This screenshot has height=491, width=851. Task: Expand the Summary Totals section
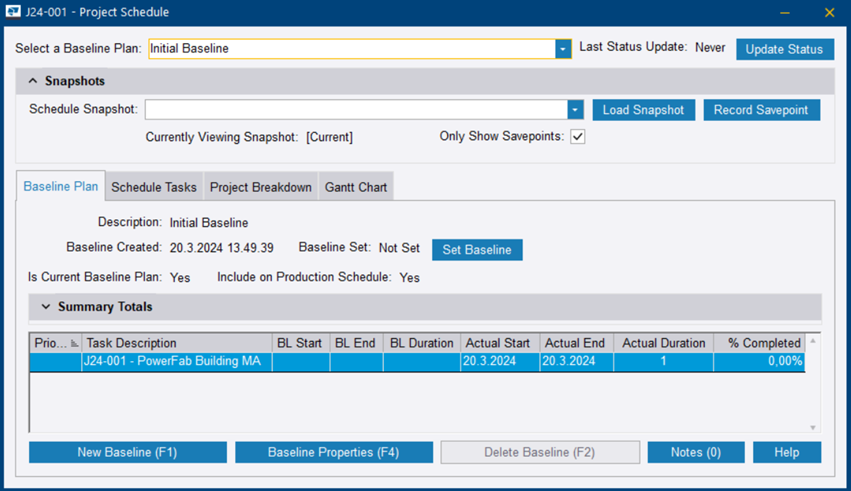(46, 307)
